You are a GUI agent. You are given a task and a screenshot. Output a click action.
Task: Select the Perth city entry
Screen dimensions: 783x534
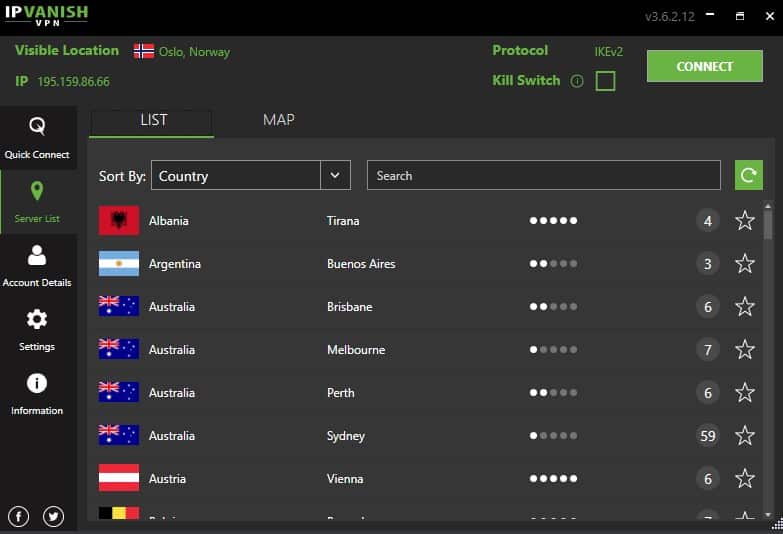(341, 393)
